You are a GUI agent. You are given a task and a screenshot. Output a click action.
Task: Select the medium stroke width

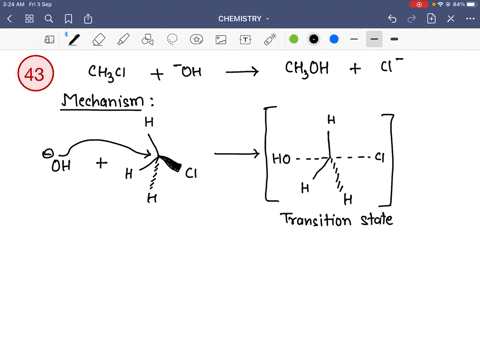pos(374,39)
